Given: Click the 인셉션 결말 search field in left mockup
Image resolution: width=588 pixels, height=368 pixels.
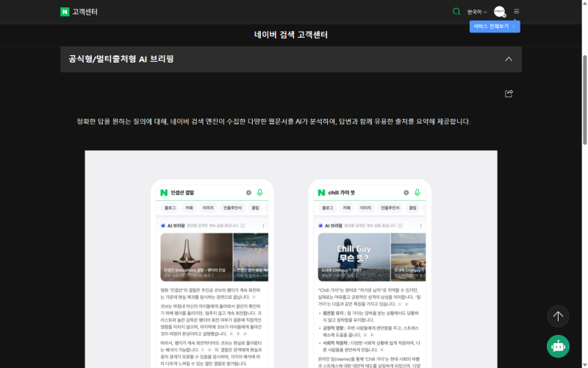Looking at the screenshot, I should click(x=212, y=193).
